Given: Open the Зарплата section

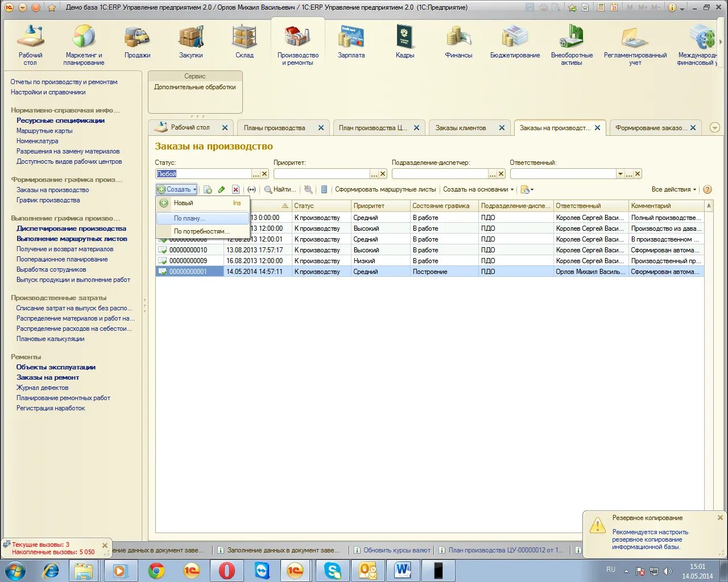Looking at the screenshot, I should point(351,42).
